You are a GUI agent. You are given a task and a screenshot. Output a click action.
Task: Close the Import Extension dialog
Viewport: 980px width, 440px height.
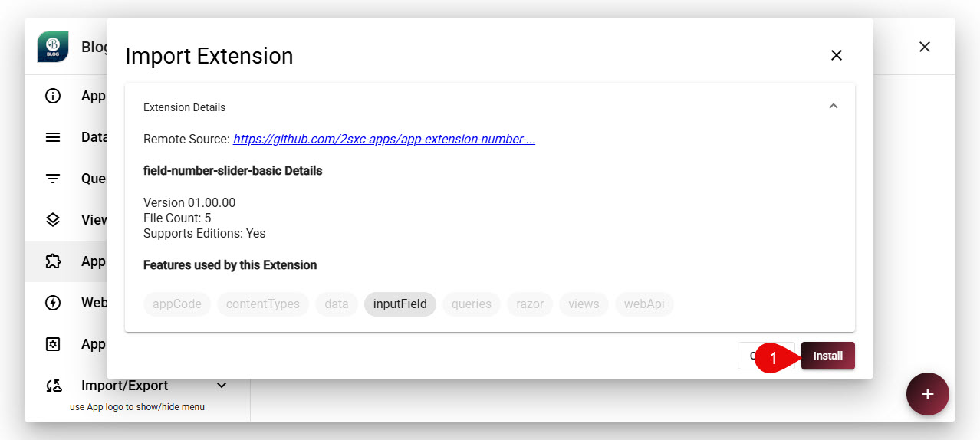pyautogui.click(x=837, y=55)
